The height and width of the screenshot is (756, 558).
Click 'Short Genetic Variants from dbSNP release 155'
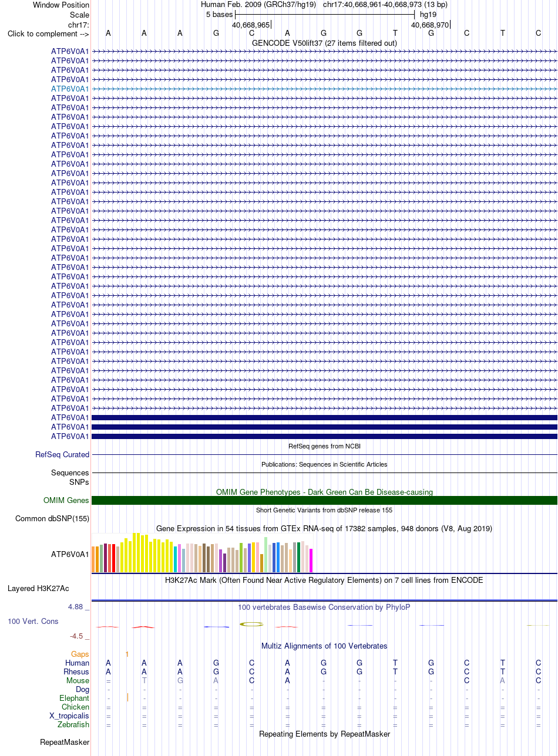[324, 510]
